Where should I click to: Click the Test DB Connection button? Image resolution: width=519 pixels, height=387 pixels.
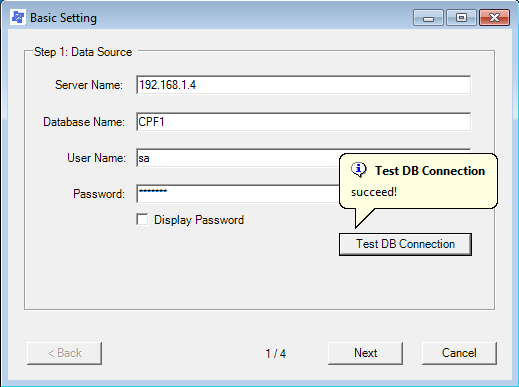tap(405, 244)
